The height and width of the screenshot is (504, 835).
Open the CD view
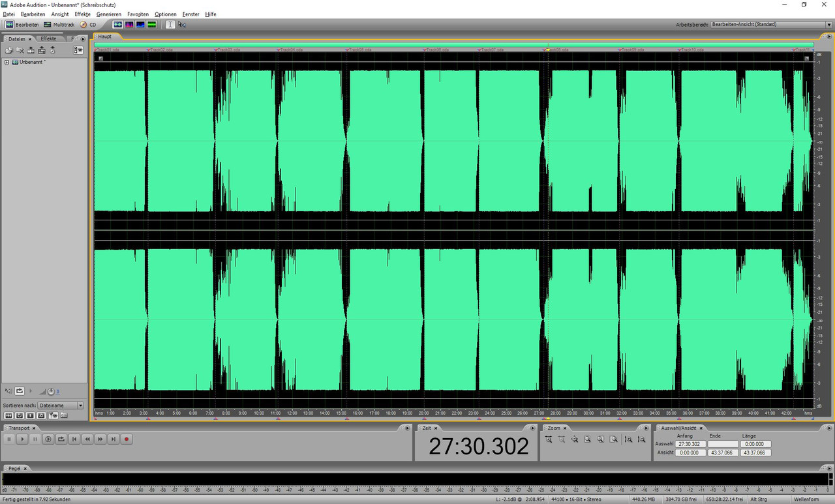88,24
